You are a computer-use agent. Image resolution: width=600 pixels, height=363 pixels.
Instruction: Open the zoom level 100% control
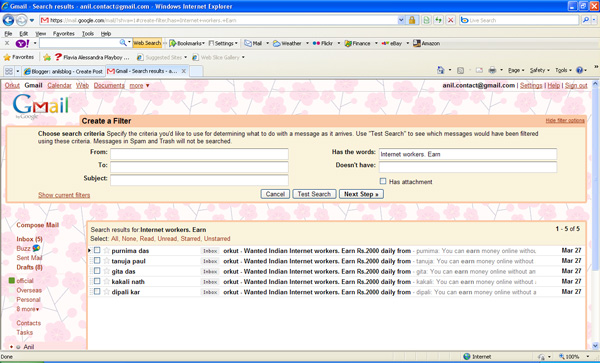click(574, 356)
